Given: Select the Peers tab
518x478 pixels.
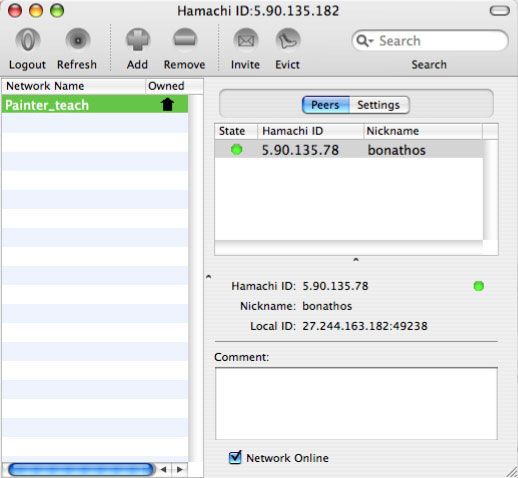Looking at the screenshot, I should (326, 105).
